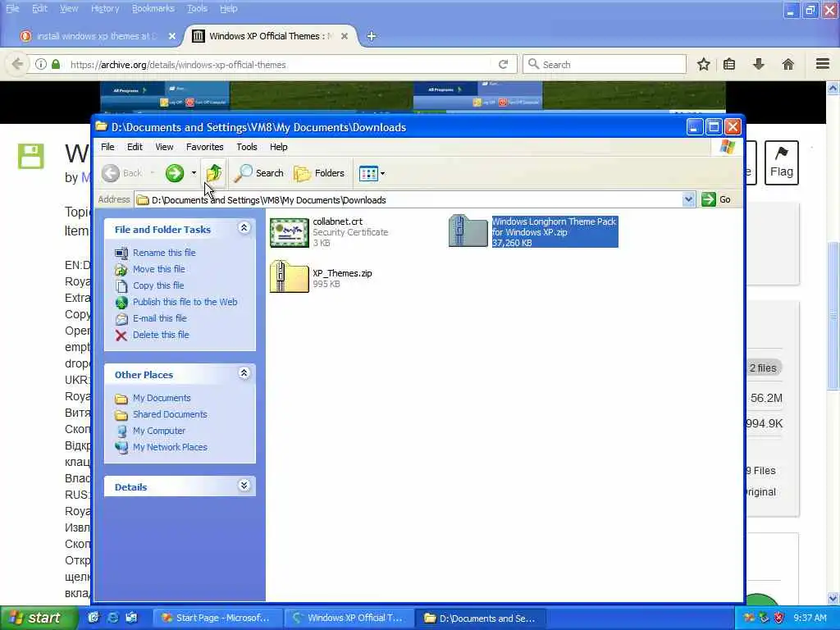The image size is (840, 630).
Task: Click the browser Search box
Action: (605, 64)
